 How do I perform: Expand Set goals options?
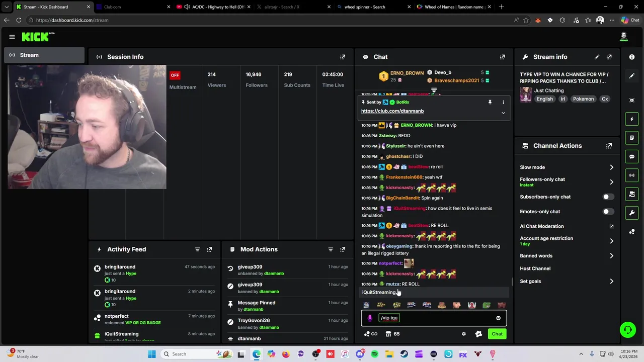(611, 282)
